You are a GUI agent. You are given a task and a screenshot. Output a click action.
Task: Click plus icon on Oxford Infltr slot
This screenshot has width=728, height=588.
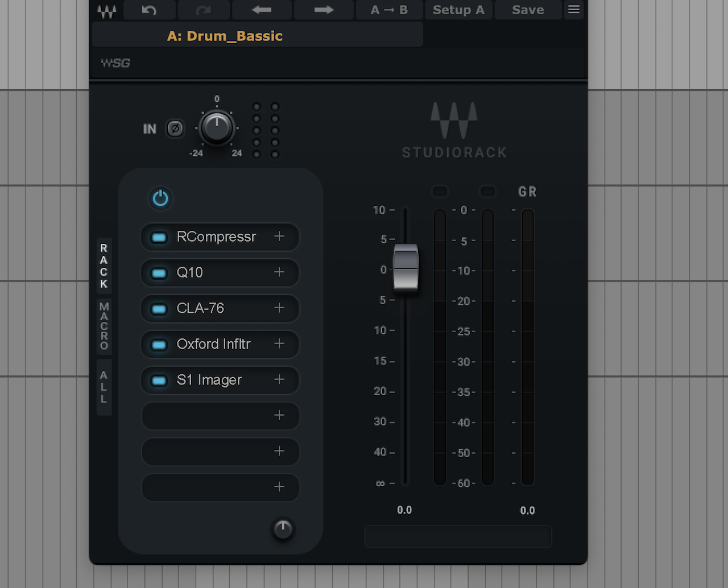[x=279, y=343]
